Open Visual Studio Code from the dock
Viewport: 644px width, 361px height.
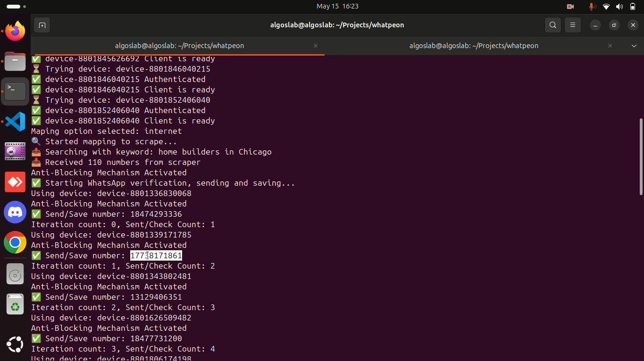tap(15, 122)
